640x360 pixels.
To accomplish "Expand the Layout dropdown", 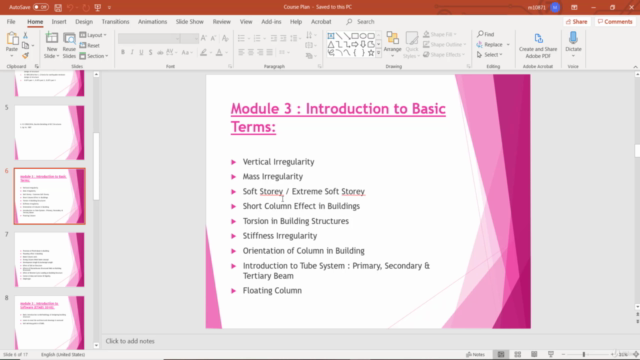I will [x=93, y=35].
